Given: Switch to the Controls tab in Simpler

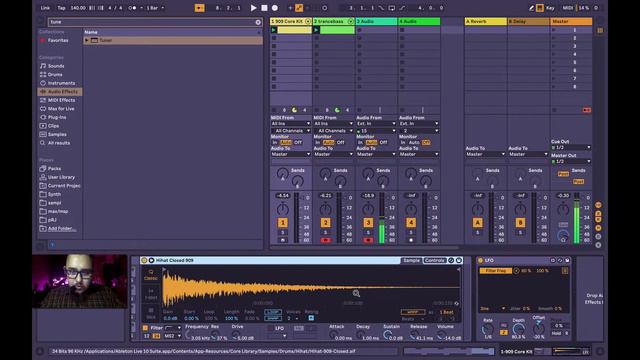Looking at the screenshot, I should click(434, 260).
